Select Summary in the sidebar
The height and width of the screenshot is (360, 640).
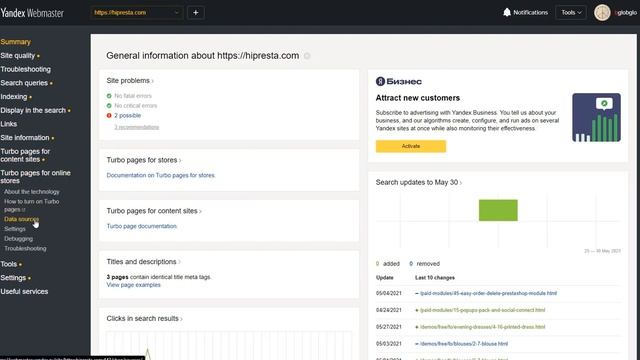pyautogui.click(x=16, y=42)
